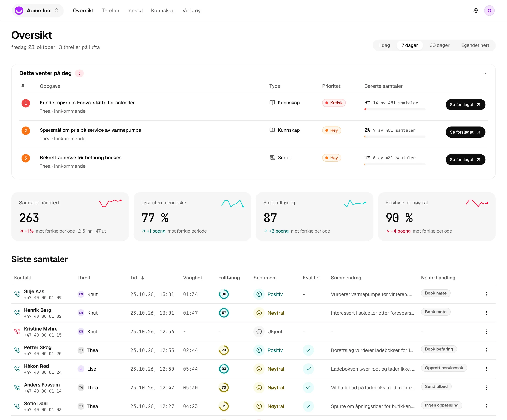Open the Verktøy tab

[191, 11]
